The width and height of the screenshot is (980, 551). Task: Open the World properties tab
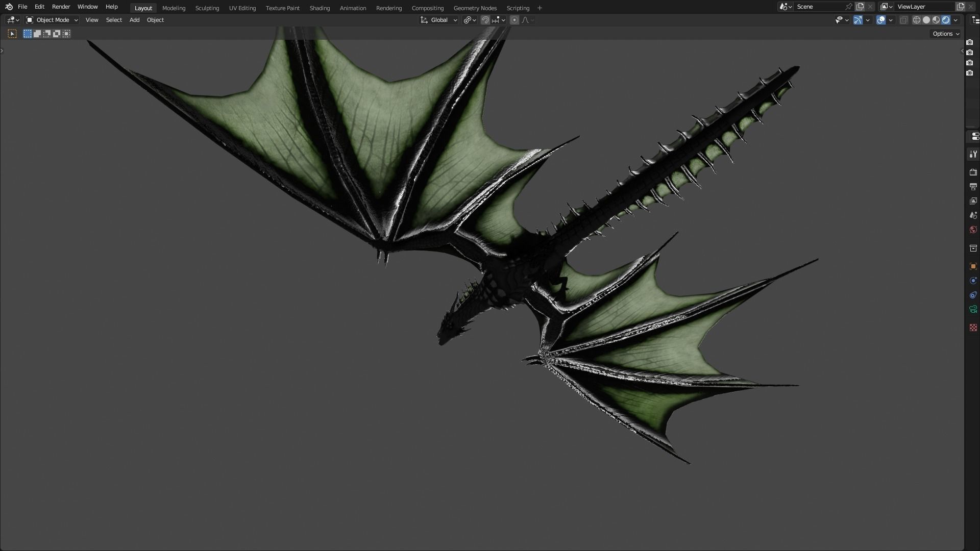(x=973, y=230)
